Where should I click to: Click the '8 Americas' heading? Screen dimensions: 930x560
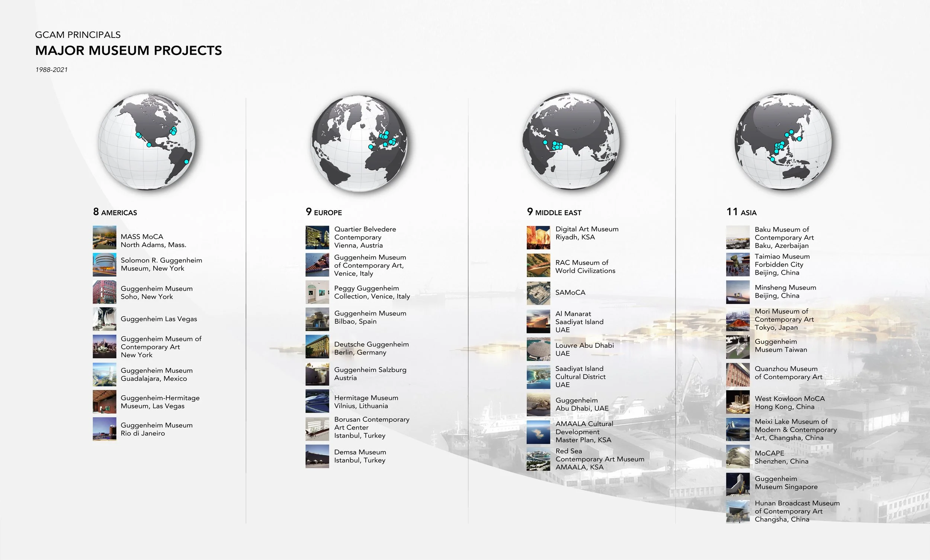[x=115, y=212]
